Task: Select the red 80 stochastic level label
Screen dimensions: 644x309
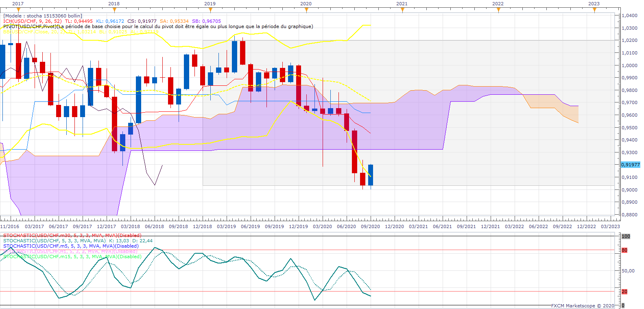Action: pos(624,250)
